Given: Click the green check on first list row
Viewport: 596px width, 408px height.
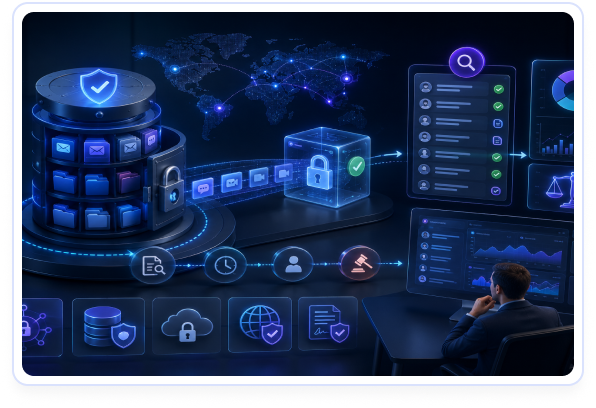Looking at the screenshot, I should tap(499, 89).
